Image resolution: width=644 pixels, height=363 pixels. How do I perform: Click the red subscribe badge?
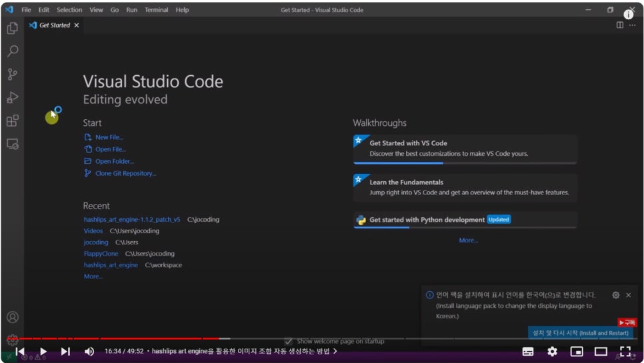point(627,322)
